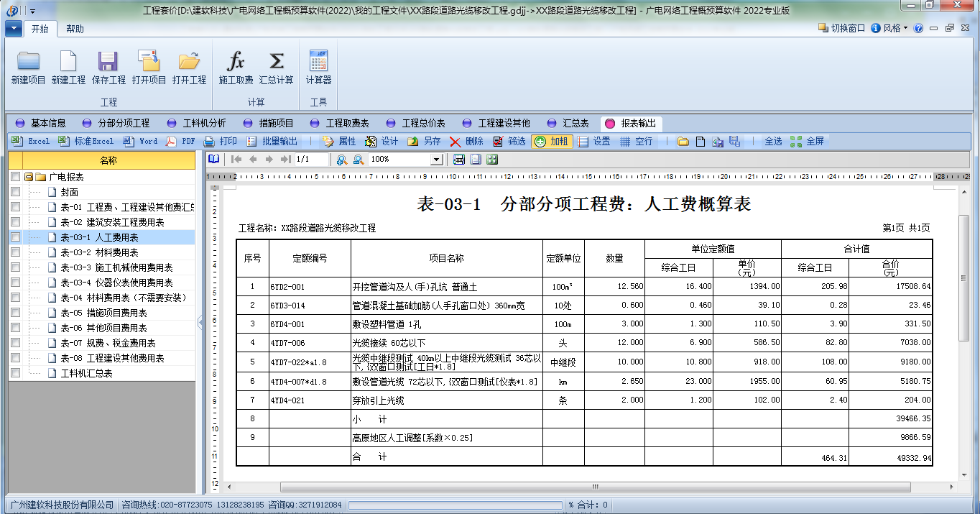The height and width of the screenshot is (514, 980).
Task: Go to first page in preview
Action: 236,160
